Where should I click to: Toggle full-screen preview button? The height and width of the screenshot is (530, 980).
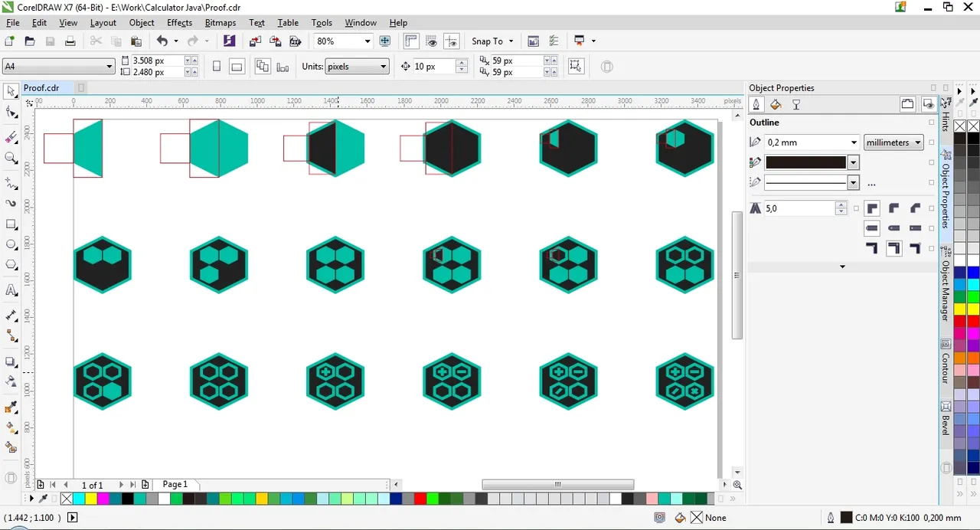click(385, 41)
